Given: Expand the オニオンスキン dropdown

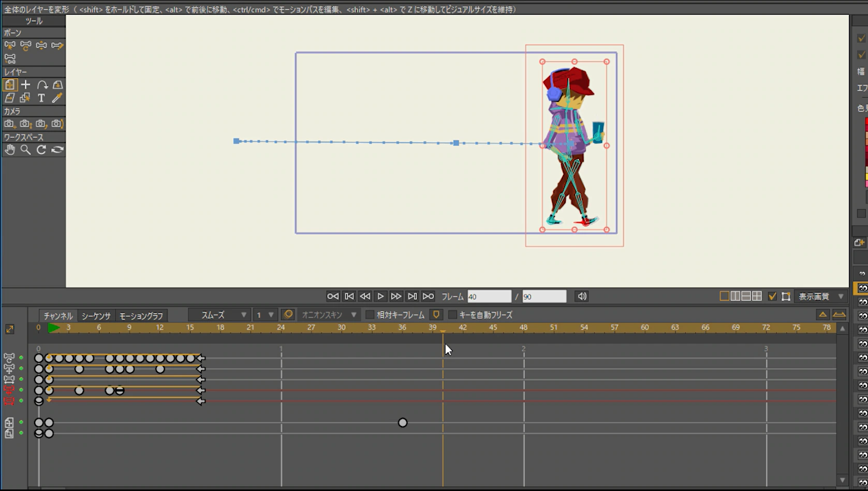Looking at the screenshot, I should tap(329, 315).
